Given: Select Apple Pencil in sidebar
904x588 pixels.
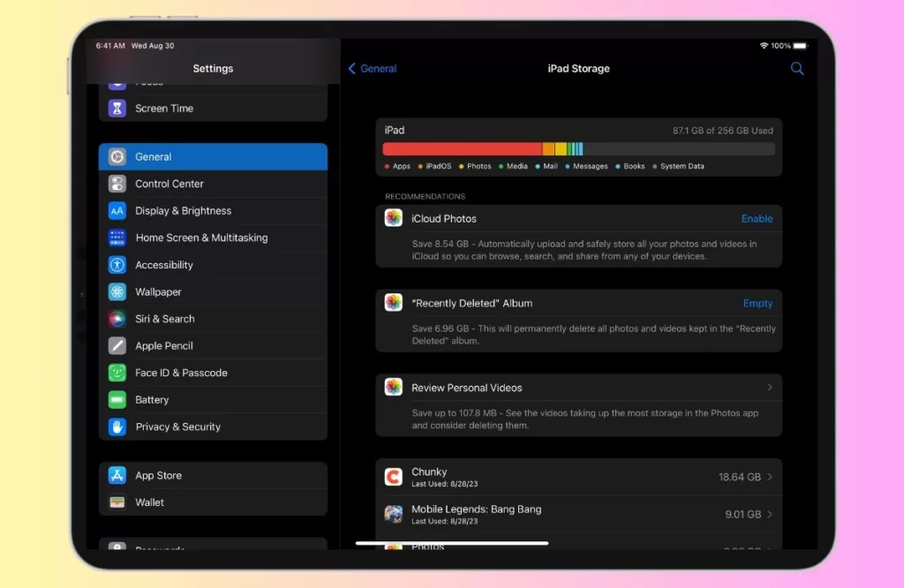Looking at the screenshot, I should [213, 346].
